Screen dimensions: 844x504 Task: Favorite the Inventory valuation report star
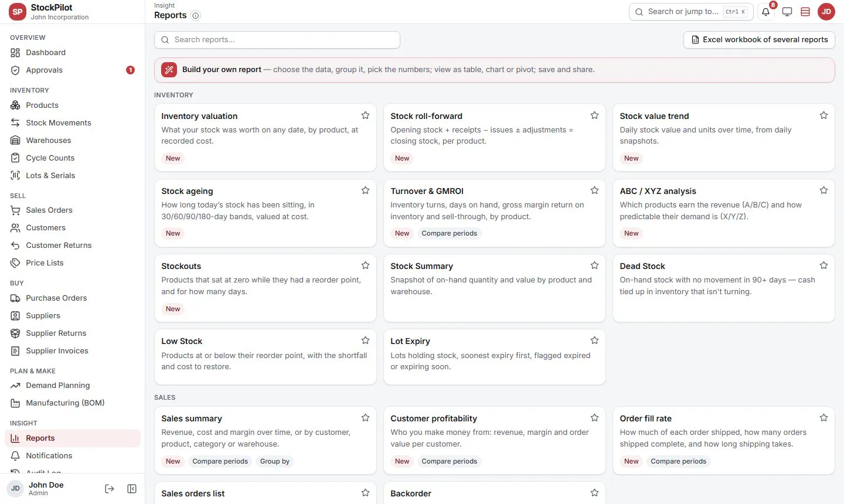click(365, 115)
